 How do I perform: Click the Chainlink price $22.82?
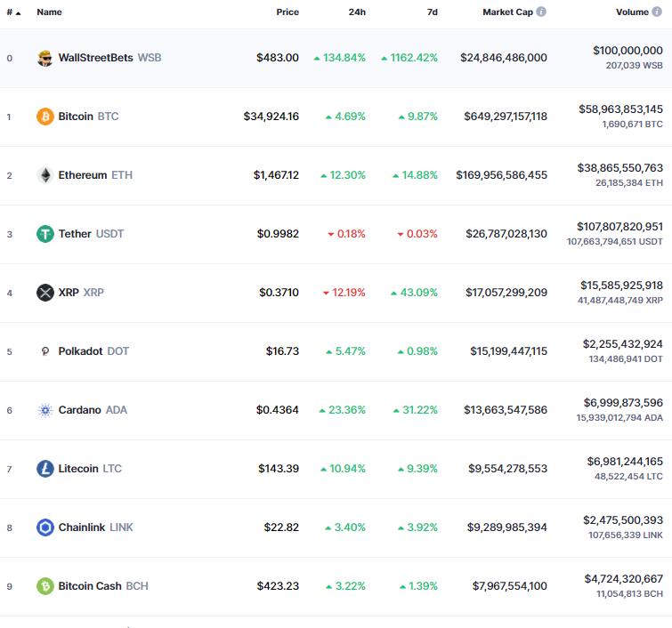pos(281,527)
